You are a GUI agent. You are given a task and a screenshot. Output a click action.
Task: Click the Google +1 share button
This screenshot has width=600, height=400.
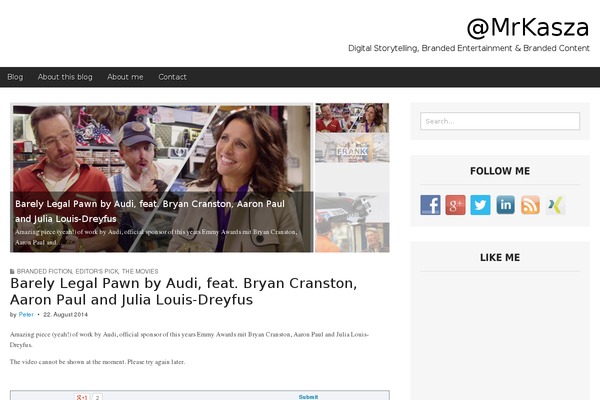[82, 397]
